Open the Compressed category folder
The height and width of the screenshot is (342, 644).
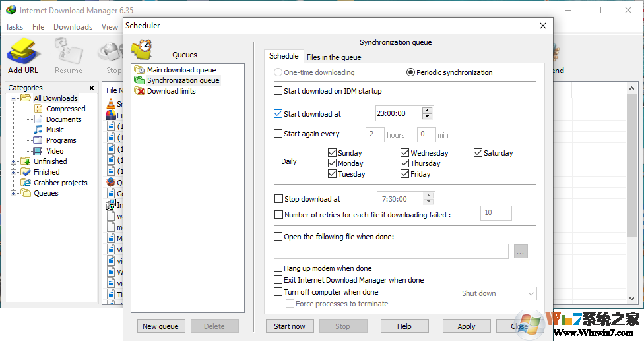coord(38,109)
